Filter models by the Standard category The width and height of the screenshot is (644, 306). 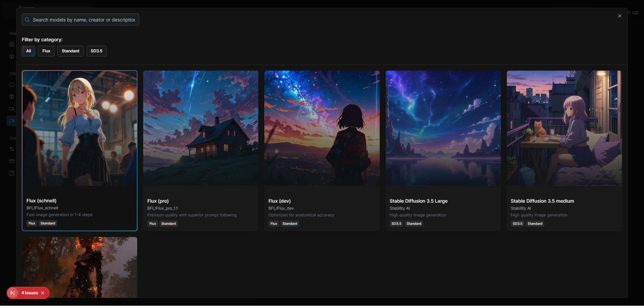click(70, 51)
